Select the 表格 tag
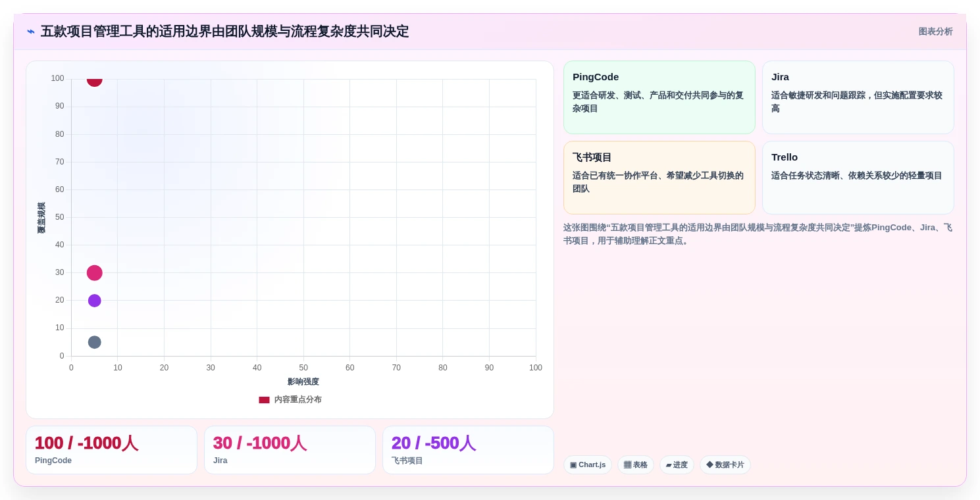This screenshot has width=980, height=500. point(636,465)
